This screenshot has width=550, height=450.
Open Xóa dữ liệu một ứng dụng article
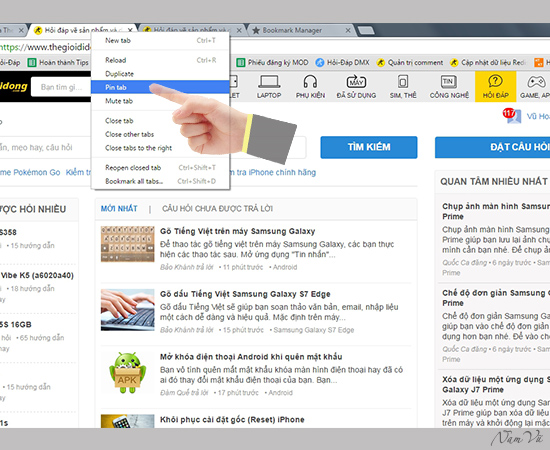496,384
